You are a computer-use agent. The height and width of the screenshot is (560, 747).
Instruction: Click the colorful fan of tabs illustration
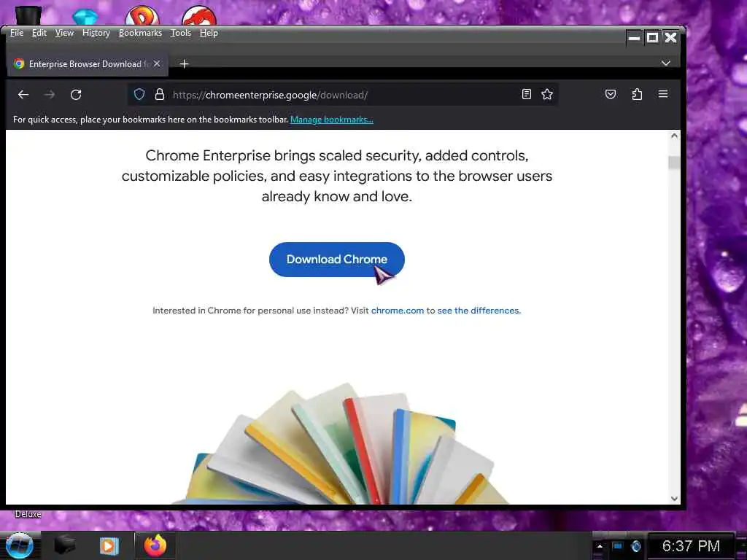[341, 444]
